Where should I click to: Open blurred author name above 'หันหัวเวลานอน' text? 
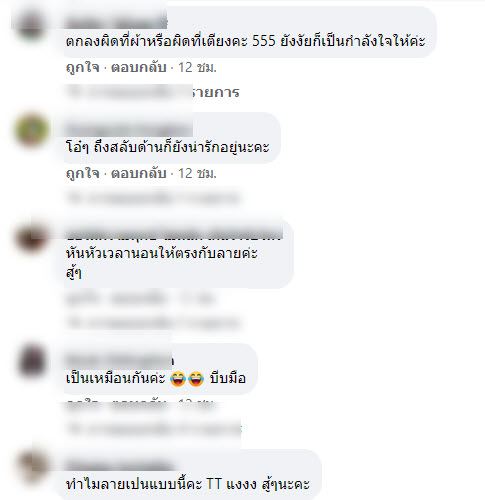pyautogui.click(x=174, y=233)
